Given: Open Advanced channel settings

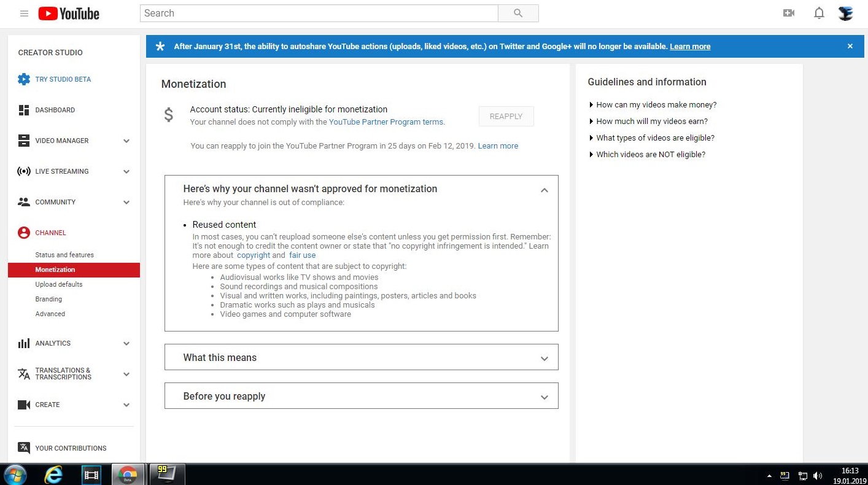Looking at the screenshot, I should click(50, 314).
